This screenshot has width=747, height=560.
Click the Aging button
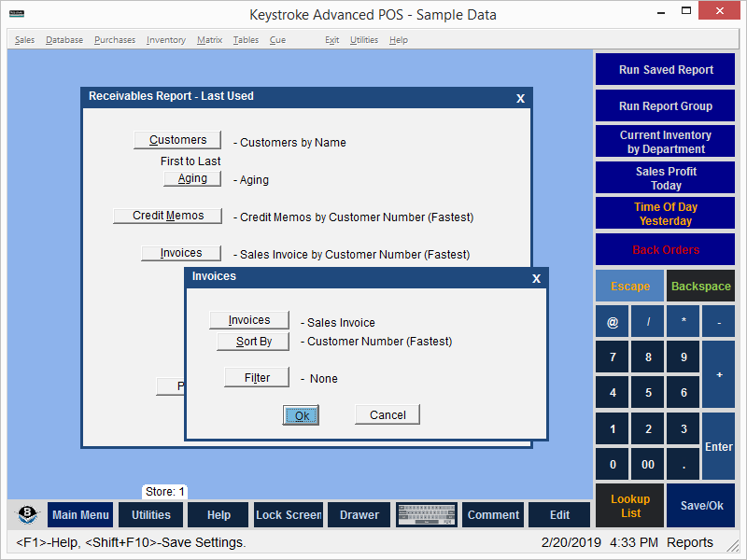point(192,178)
